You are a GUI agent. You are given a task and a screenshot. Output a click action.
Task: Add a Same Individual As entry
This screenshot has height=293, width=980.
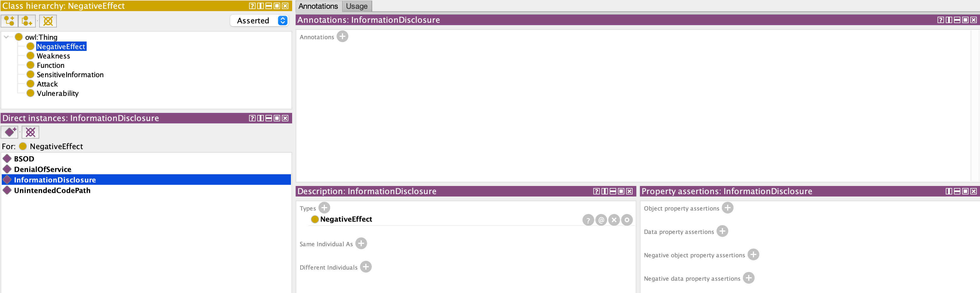[x=361, y=244]
